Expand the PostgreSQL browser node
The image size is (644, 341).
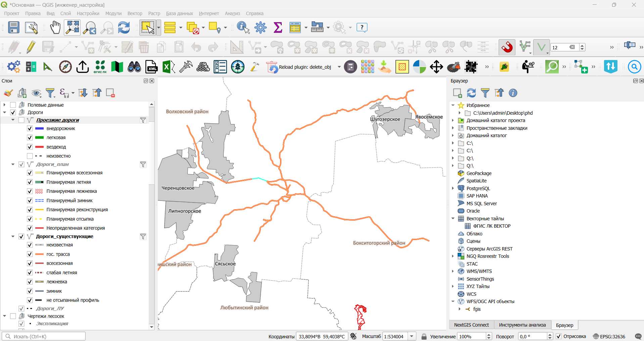click(453, 188)
